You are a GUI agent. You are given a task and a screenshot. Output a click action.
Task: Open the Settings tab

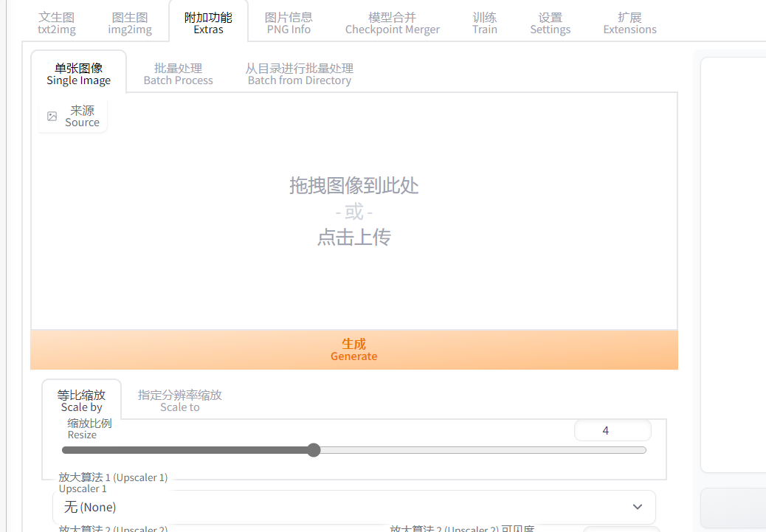click(x=550, y=24)
